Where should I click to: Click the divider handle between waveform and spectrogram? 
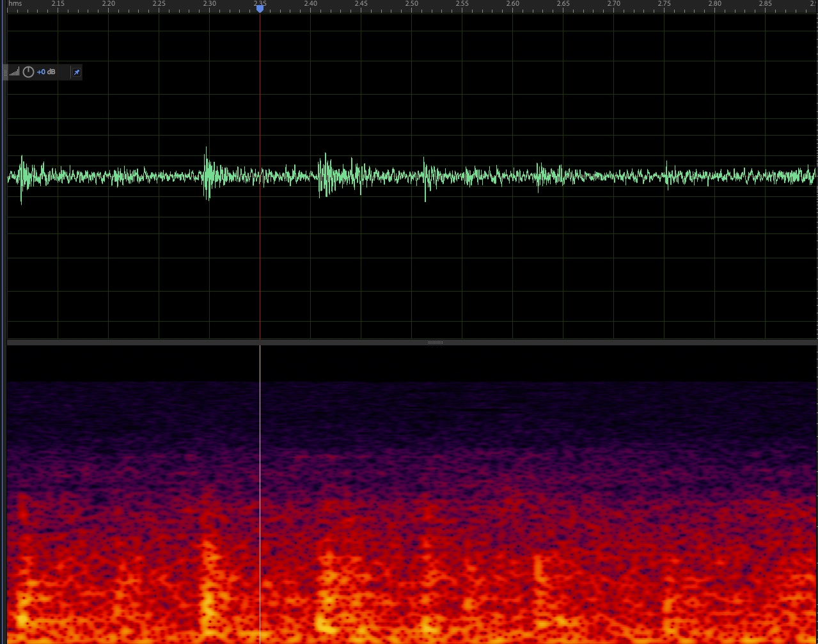click(435, 343)
